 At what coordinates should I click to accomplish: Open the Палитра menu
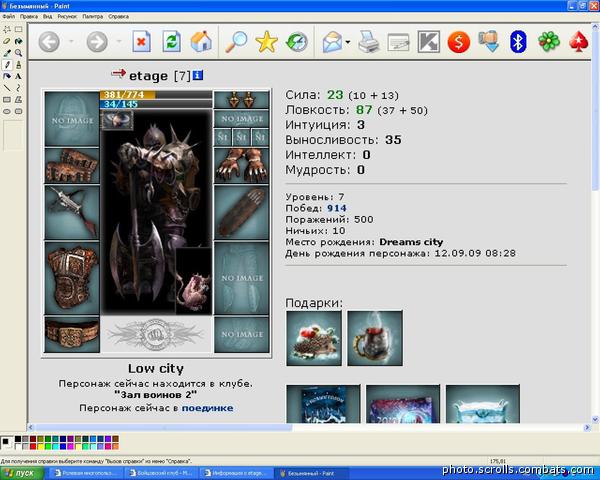93,16
